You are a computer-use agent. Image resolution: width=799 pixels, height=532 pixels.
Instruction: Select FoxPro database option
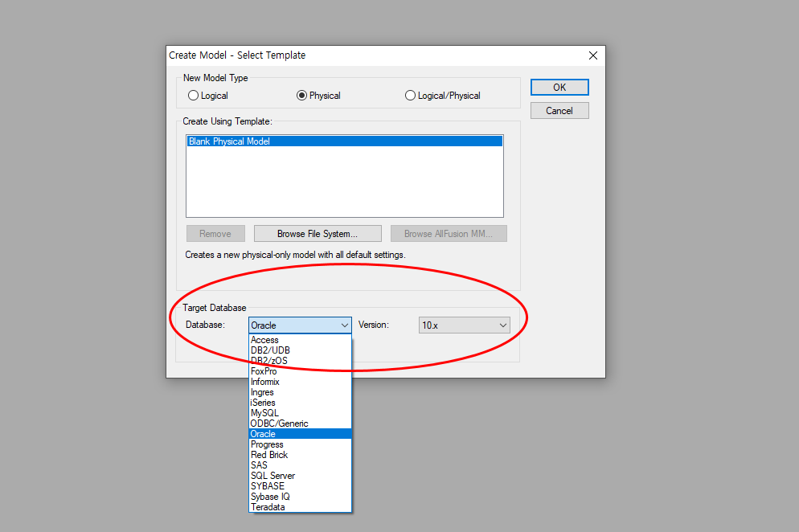tap(300, 371)
